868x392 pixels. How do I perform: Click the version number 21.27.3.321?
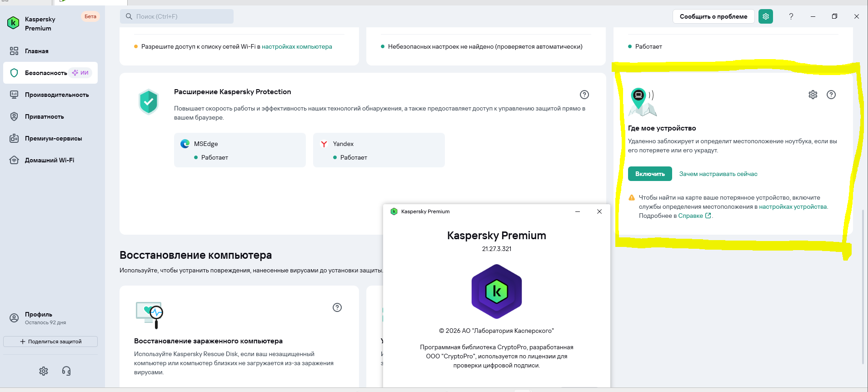pyautogui.click(x=497, y=249)
